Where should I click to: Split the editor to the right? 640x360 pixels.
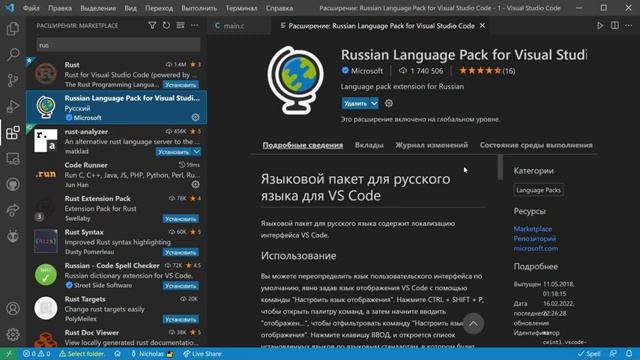[x=614, y=25]
